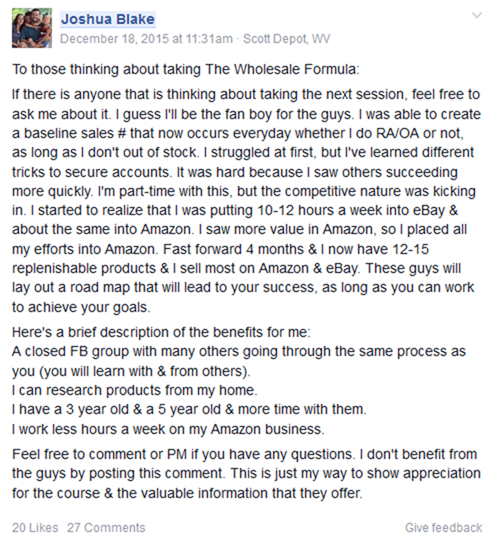
Task: Show the 27 Comments
Action: pyautogui.click(x=106, y=528)
